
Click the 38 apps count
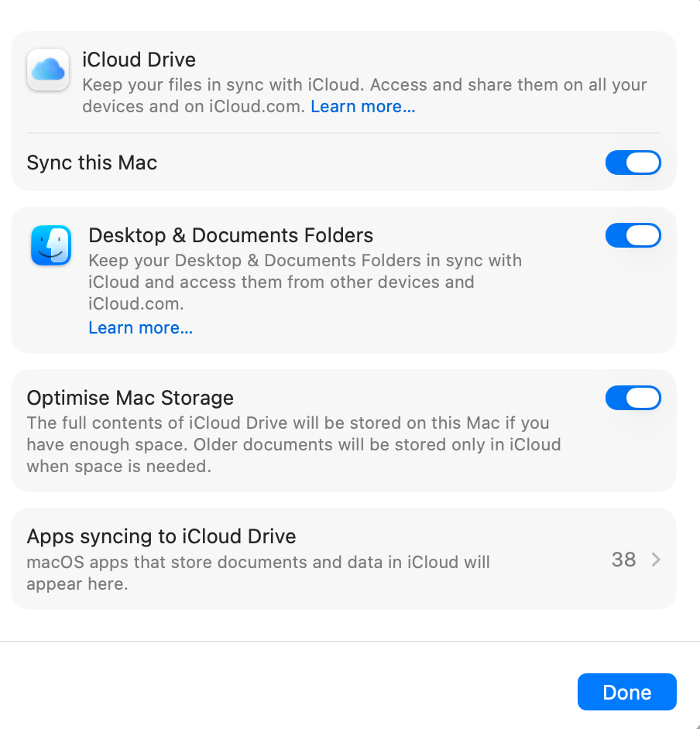pyautogui.click(x=623, y=560)
